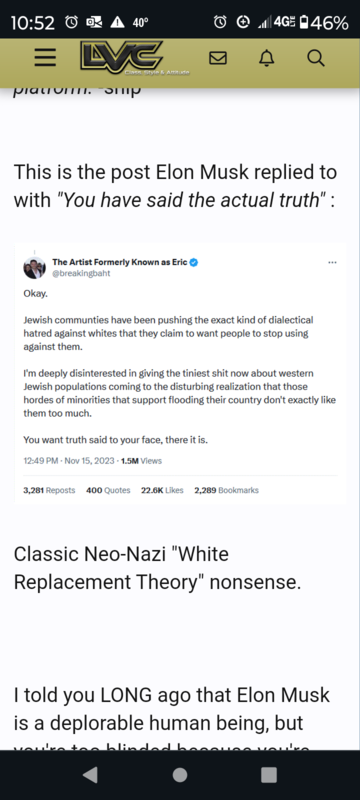Screen dimensions: 360x800
Task: Open the notifications bell icon
Action: coord(266,59)
